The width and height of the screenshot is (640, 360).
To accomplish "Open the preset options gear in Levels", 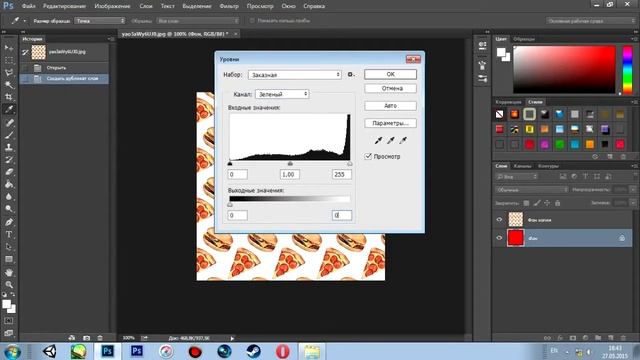I will pyautogui.click(x=351, y=75).
